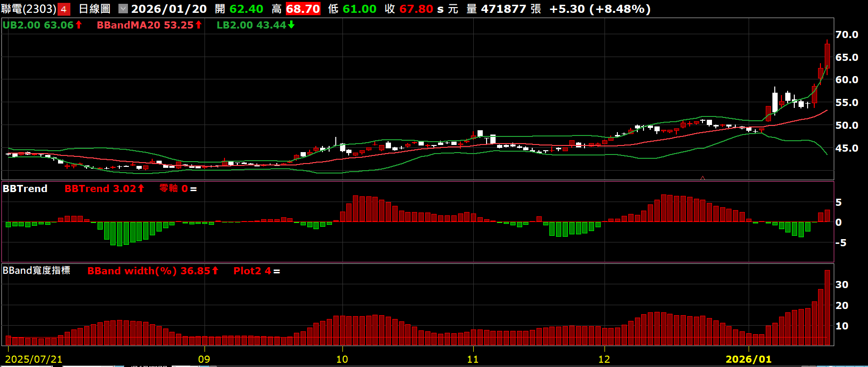This screenshot has width=868, height=367.
Task: Select the 聯電(2303) stock name
Action: pos(29,9)
